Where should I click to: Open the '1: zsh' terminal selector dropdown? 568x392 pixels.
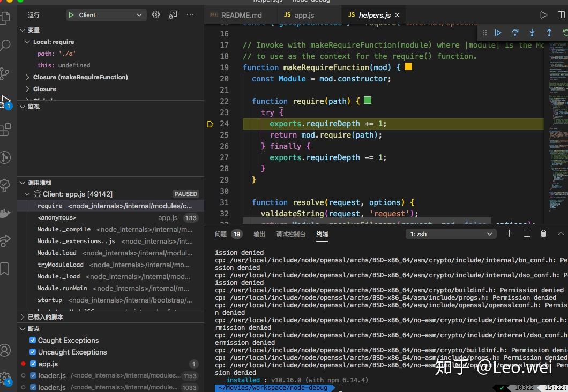(x=450, y=233)
